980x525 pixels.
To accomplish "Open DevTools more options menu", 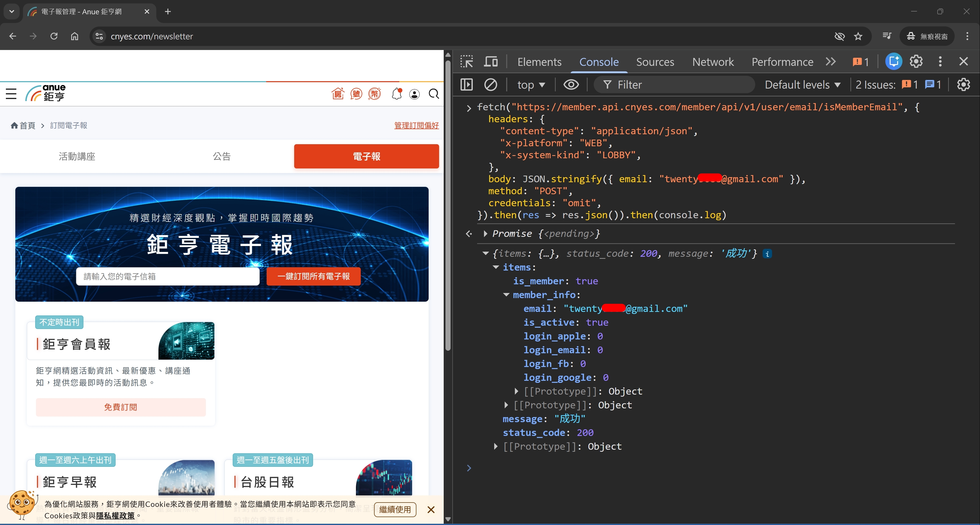I will [940, 62].
